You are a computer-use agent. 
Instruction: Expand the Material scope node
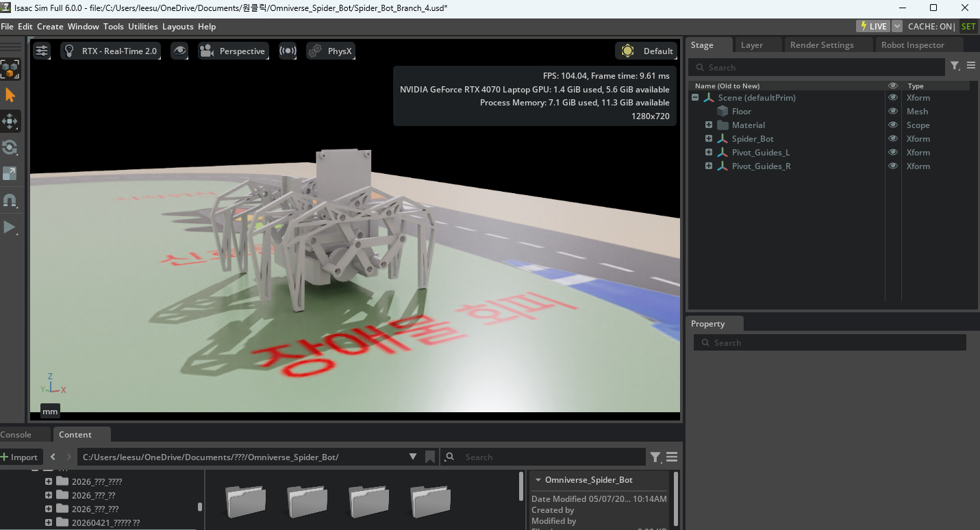tap(709, 125)
